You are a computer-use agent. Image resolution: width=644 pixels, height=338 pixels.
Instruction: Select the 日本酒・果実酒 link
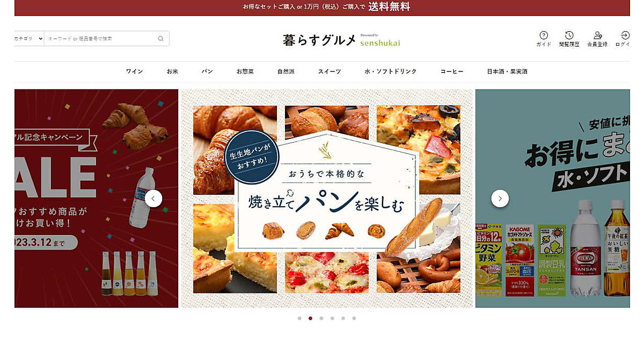pos(507,71)
